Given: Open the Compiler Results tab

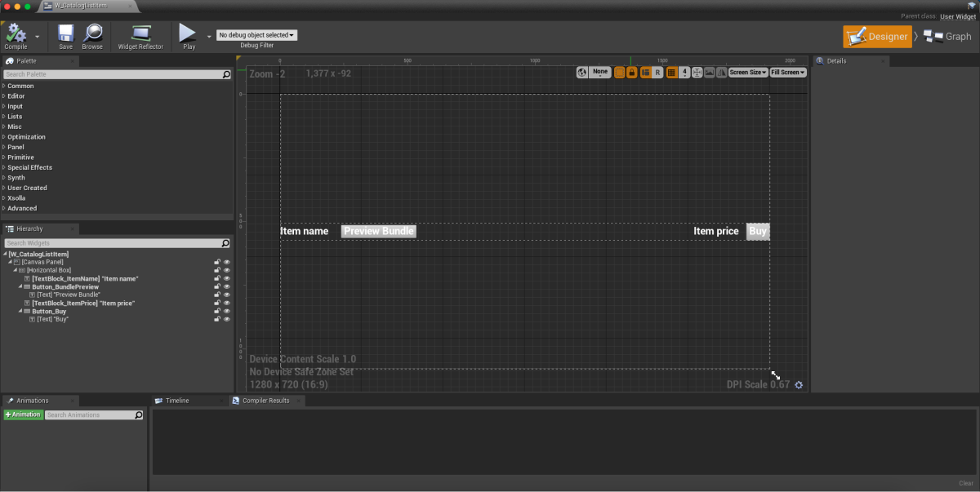Looking at the screenshot, I should point(265,401).
